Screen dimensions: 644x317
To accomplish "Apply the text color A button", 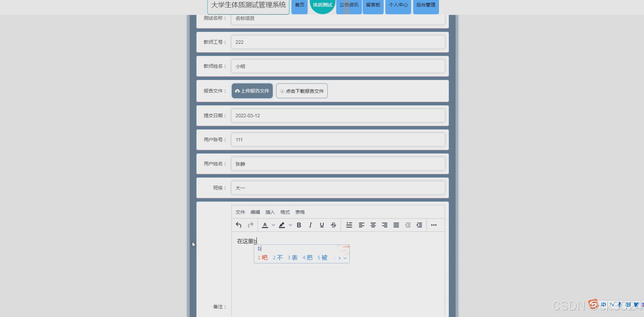I will pyautogui.click(x=265, y=225).
